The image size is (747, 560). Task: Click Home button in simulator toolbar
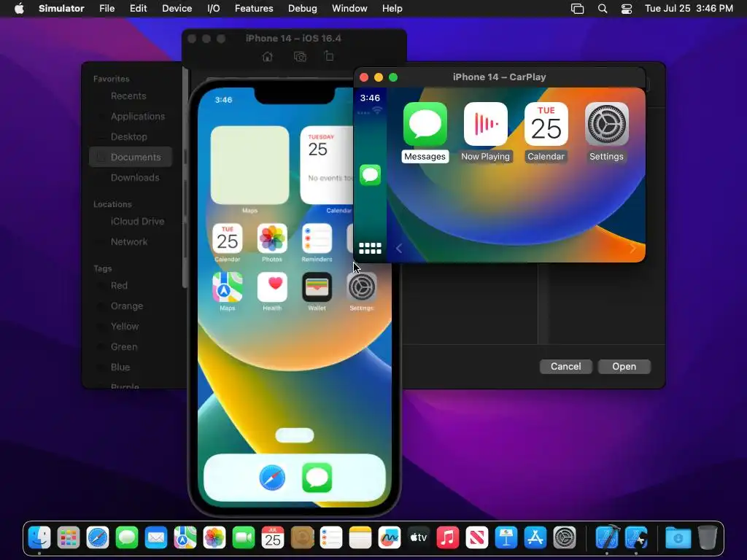tap(267, 57)
